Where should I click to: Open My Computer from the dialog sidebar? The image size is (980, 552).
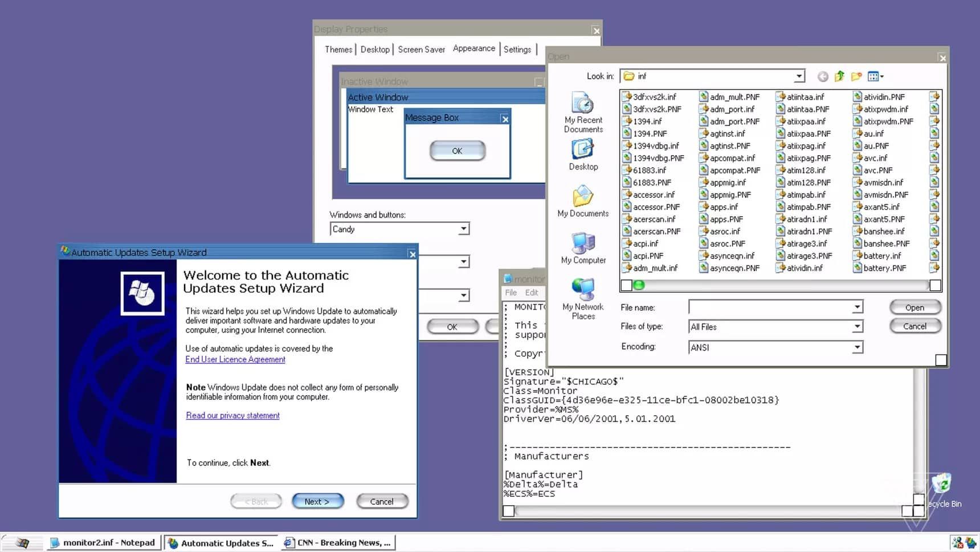(583, 249)
